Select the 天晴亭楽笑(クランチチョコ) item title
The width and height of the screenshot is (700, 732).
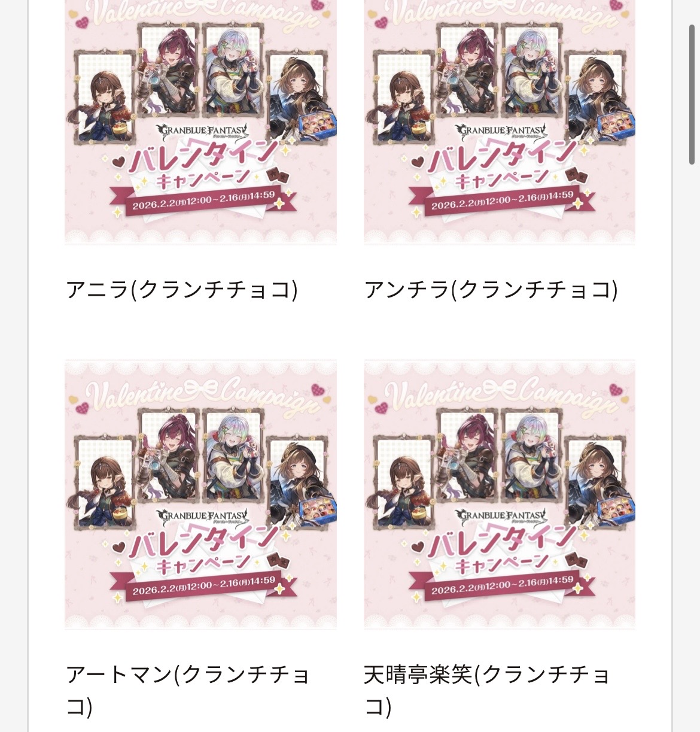(486, 690)
